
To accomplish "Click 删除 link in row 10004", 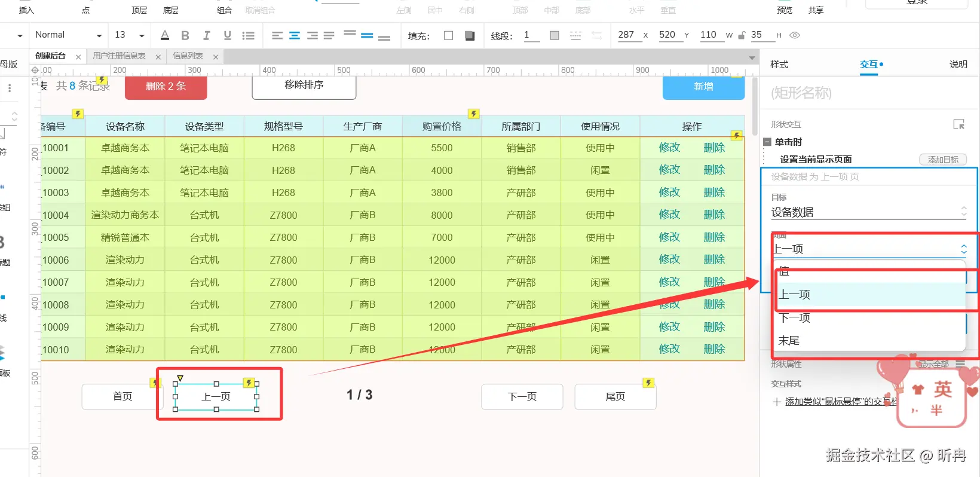I will pos(714,215).
